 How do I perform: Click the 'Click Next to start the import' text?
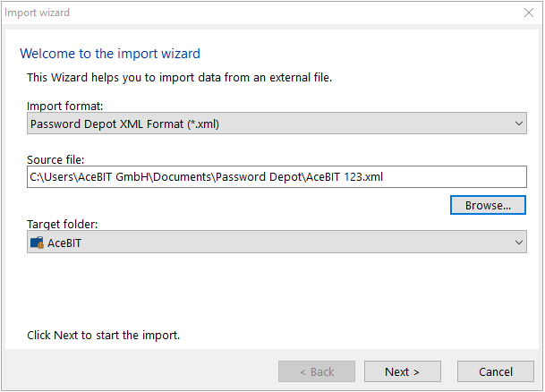104,335
